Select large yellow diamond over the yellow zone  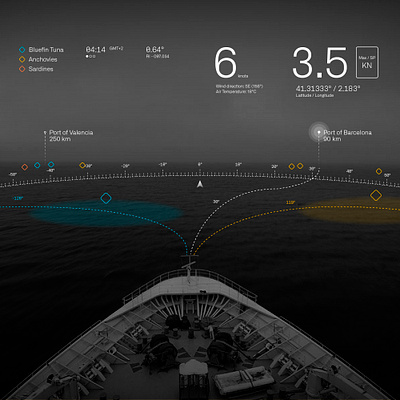376,195
